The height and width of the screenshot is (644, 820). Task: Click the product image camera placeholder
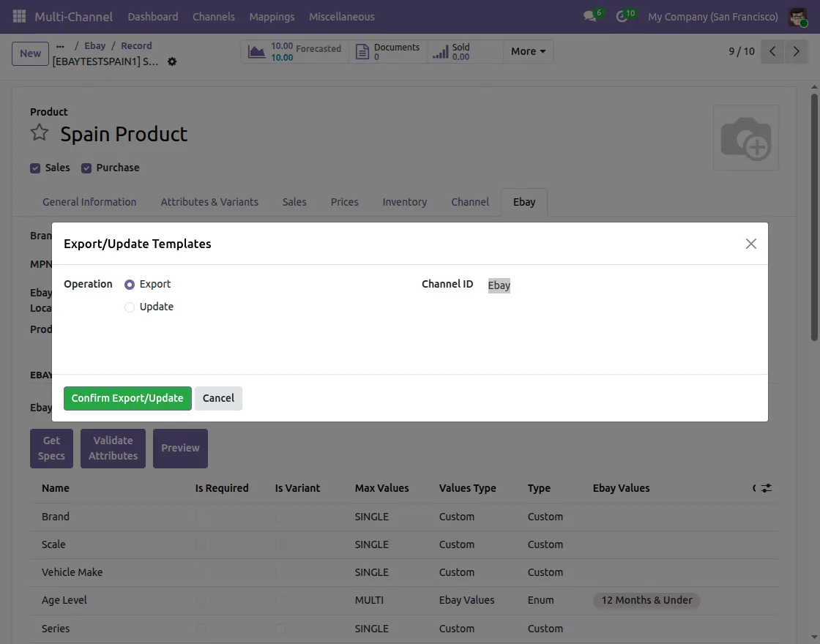pyautogui.click(x=746, y=138)
